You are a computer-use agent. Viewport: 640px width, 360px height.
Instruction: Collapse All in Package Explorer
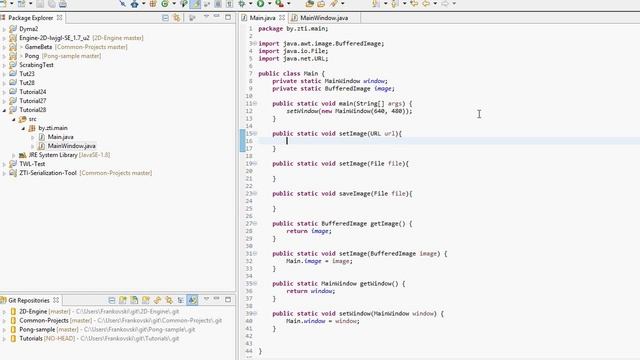tap(165, 18)
